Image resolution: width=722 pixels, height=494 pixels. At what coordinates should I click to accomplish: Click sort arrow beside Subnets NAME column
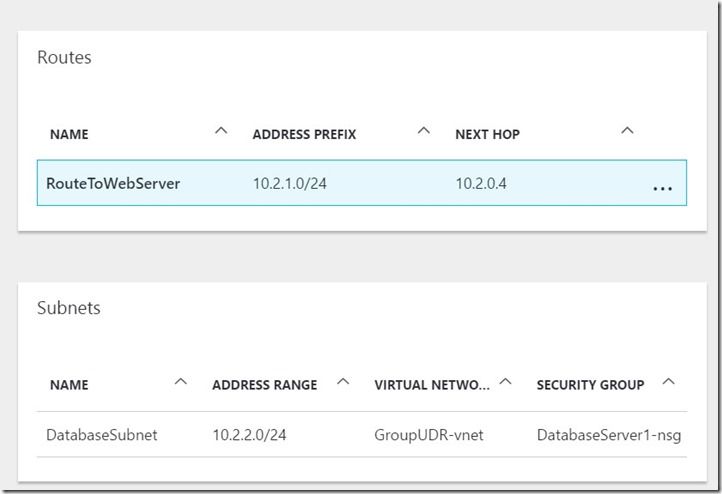[181, 382]
